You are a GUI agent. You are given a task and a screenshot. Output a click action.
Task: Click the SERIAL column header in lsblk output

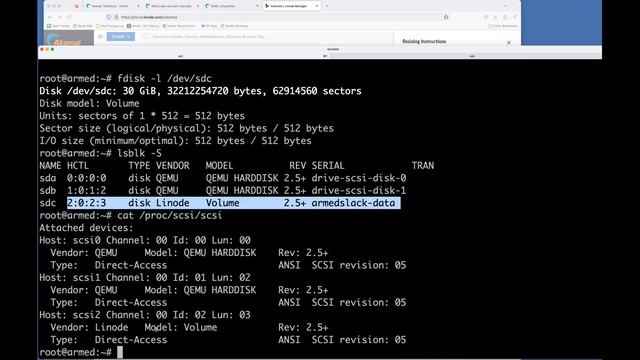pos(328,166)
